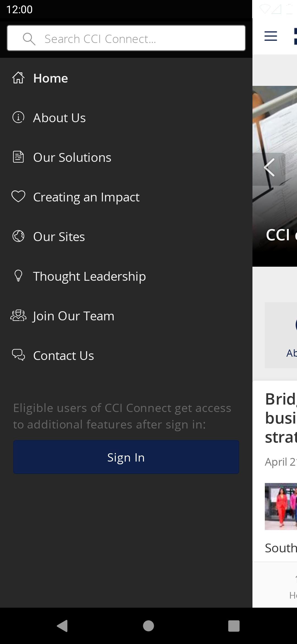Select Thought Leadership from the drawer
Screen dimensions: 297x644
89,276
